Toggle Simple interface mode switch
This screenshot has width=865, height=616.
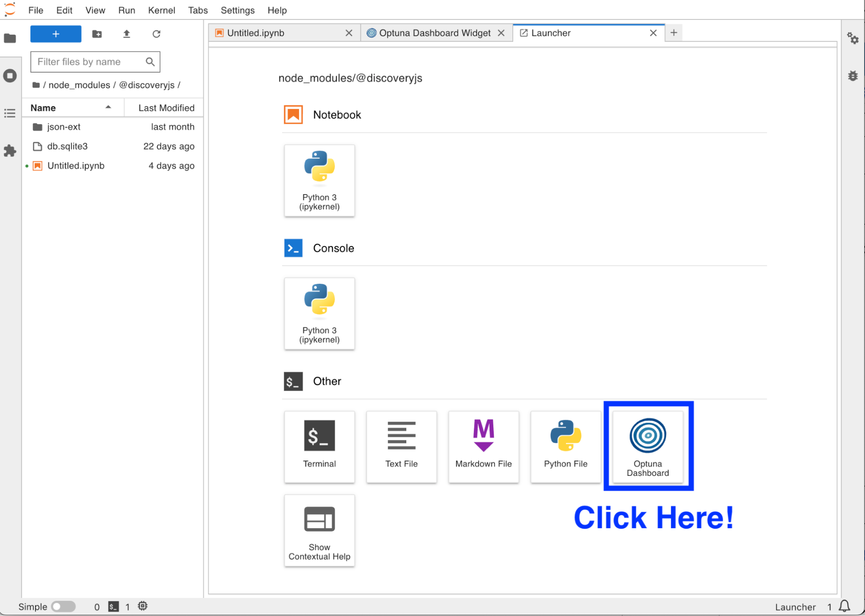point(63,606)
